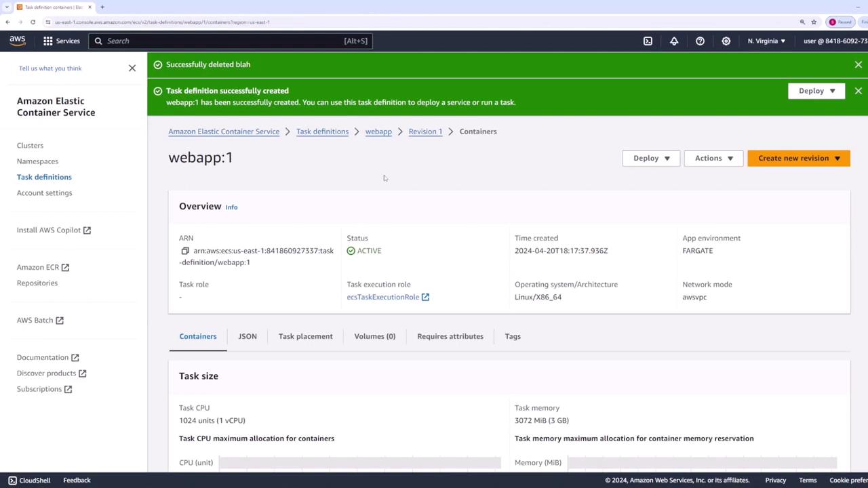Go back in the browser
Screen dimensions: 868x488
[7, 22]
